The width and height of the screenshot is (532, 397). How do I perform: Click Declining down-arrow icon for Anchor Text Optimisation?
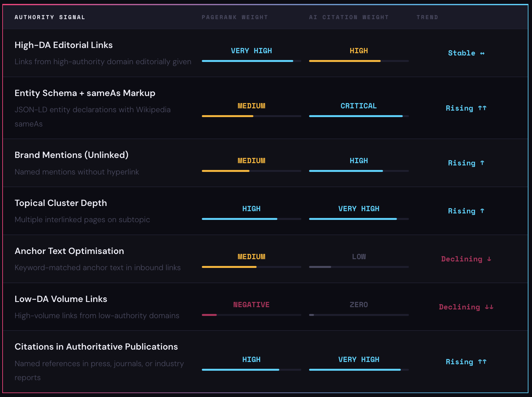tap(489, 259)
